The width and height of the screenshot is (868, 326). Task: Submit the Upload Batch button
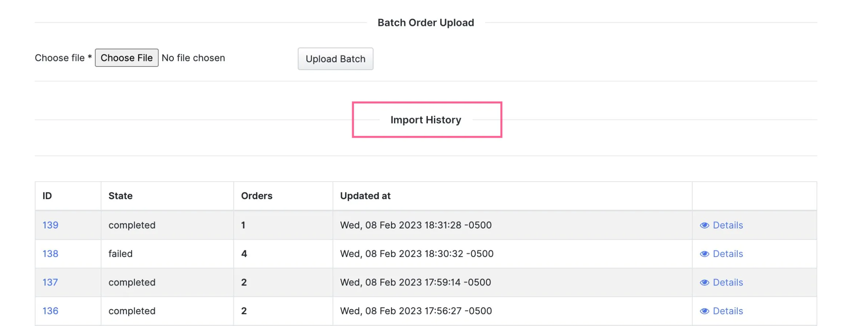tap(335, 59)
